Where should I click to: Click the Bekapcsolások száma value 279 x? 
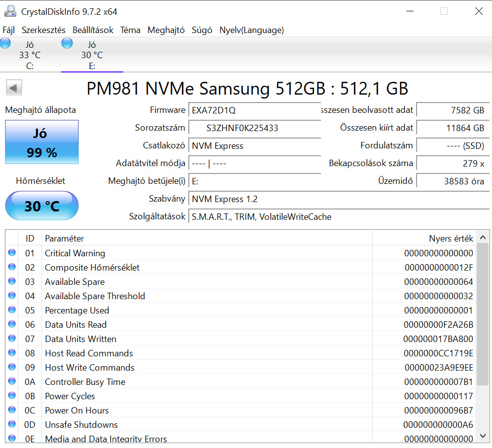pos(453,164)
